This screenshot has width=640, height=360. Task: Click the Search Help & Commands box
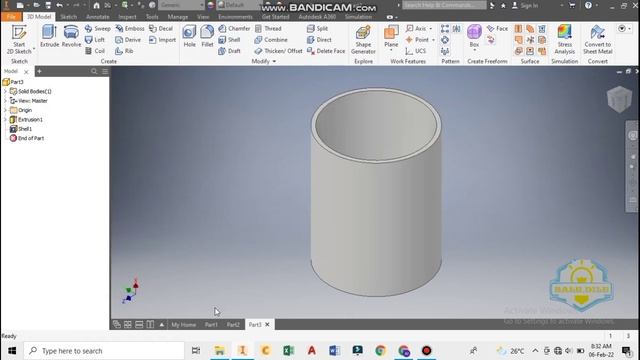tap(444, 5)
